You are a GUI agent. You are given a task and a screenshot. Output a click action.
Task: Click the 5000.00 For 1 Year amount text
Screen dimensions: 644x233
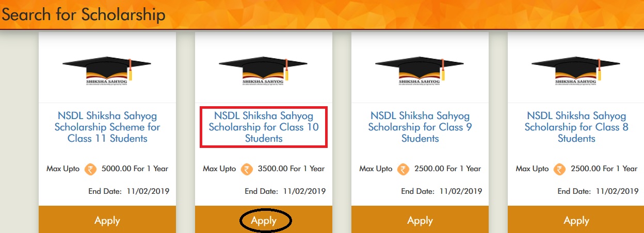tap(135, 169)
